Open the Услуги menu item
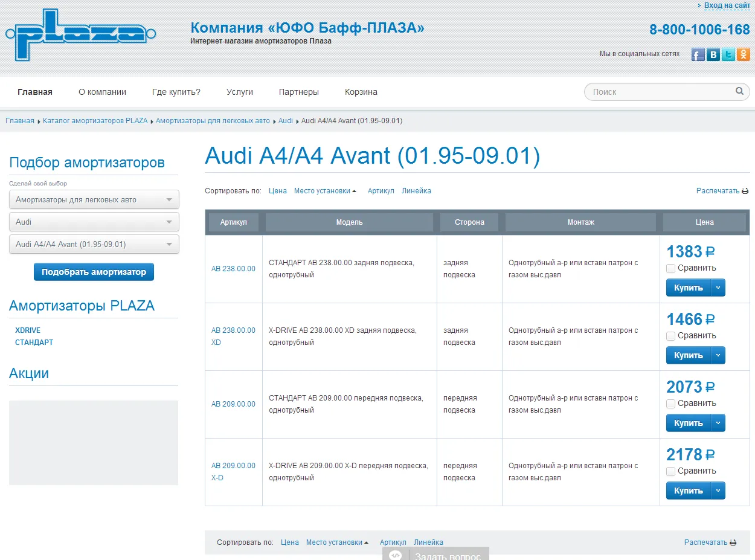 pos(240,92)
